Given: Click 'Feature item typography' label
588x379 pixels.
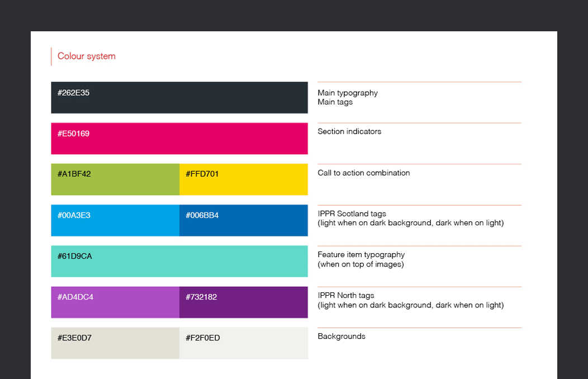Looking at the screenshot, I should coord(361,255).
